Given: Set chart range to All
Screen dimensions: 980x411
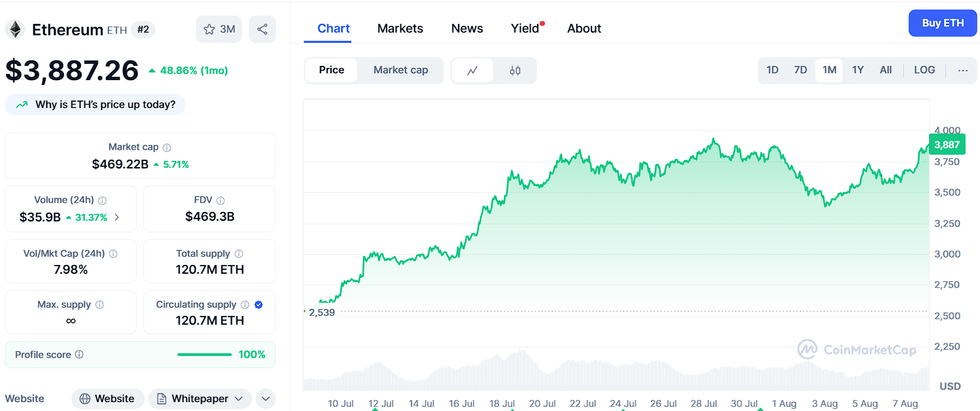Looking at the screenshot, I should (886, 70).
